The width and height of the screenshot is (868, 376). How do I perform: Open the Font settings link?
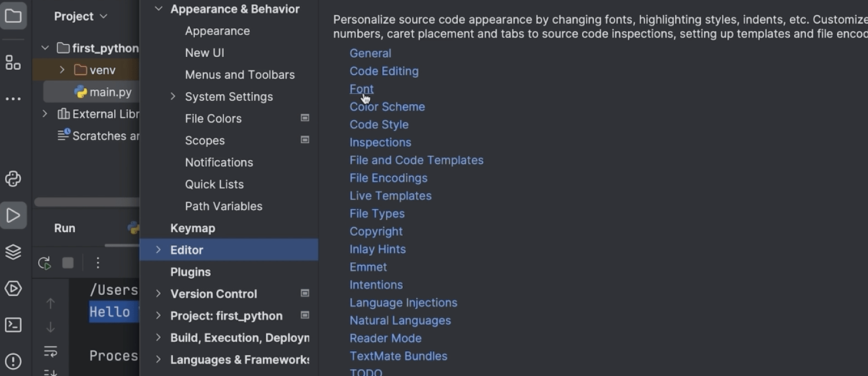(362, 89)
